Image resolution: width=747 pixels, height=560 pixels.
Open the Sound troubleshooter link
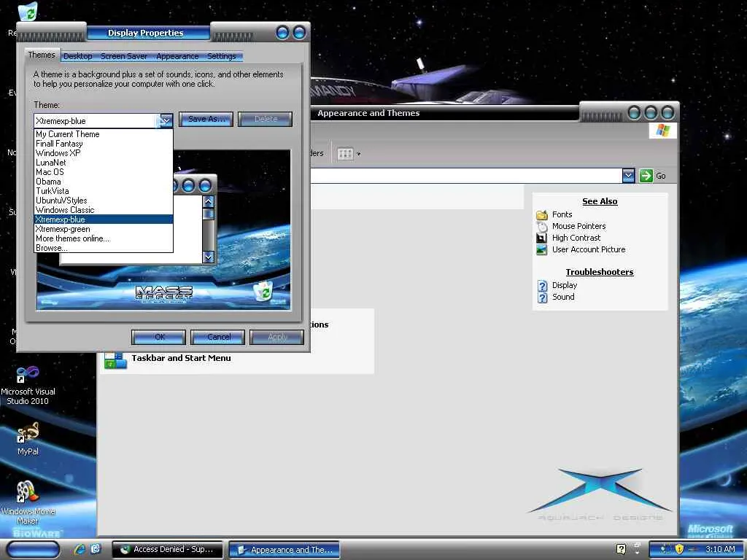click(563, 297)
